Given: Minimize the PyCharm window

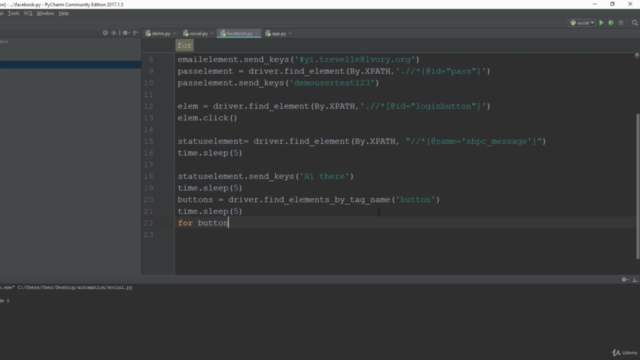Looking at the screenshot, I should point(594,4).
